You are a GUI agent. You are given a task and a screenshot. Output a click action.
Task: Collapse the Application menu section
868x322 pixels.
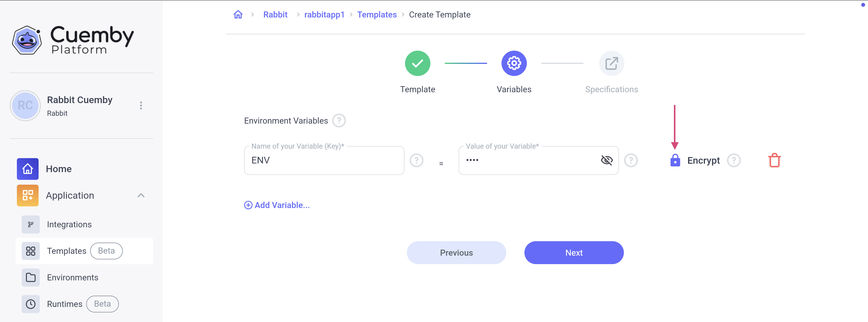(x=141, y=195)
